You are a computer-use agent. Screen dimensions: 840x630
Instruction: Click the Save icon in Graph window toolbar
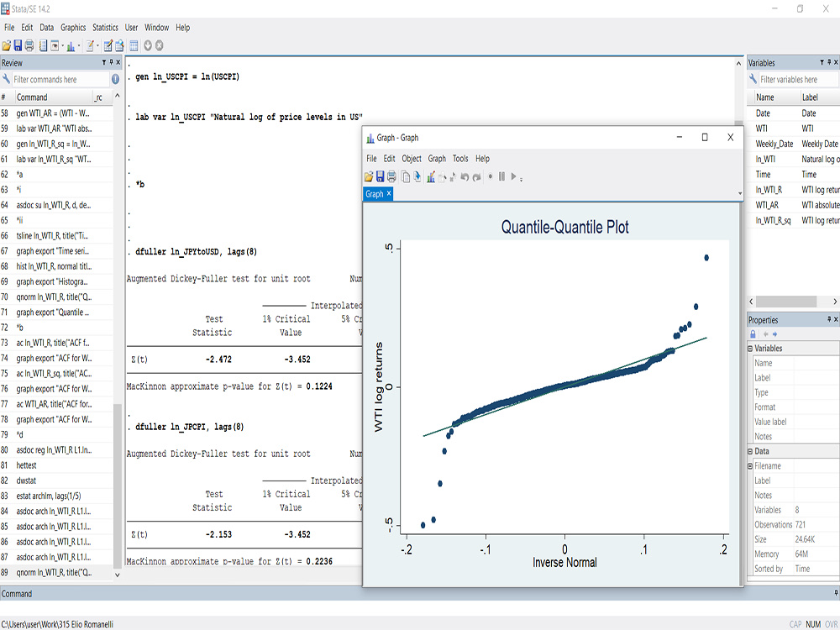click(380, 176)
